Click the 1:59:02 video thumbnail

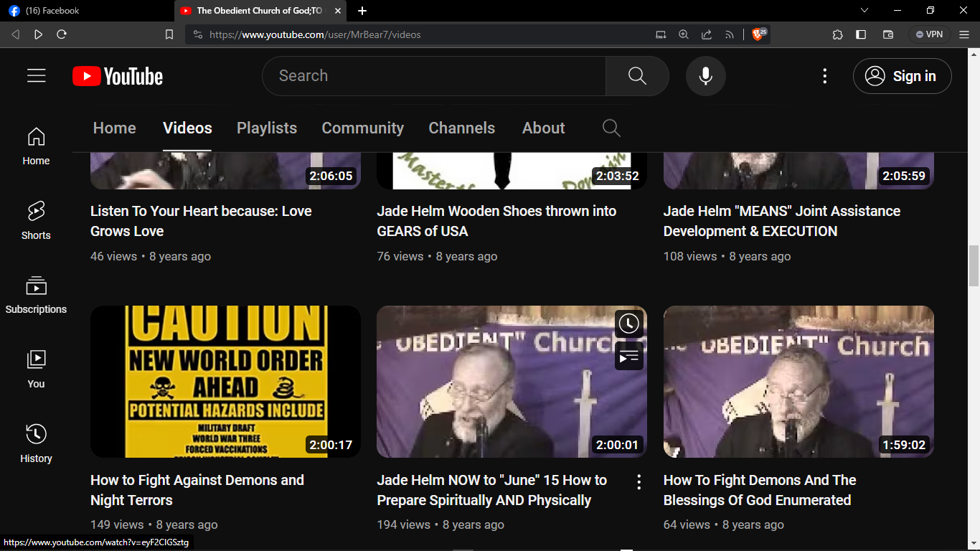tap(798, 382)
